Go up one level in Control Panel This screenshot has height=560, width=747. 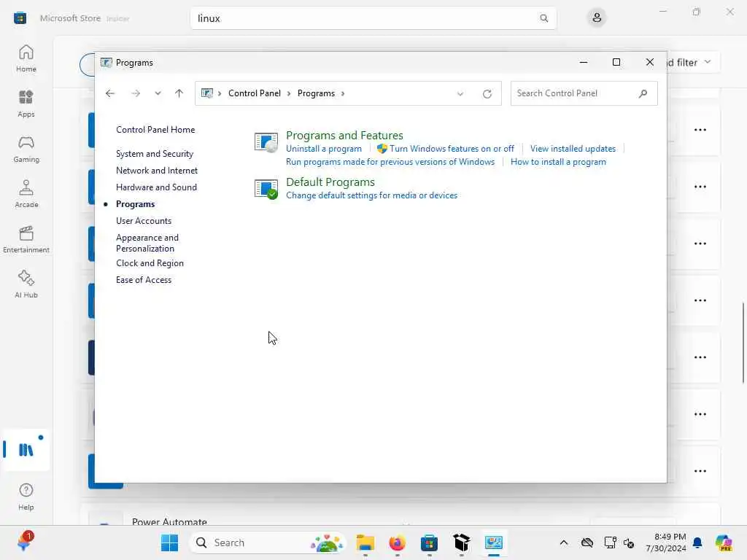[179, 93]
